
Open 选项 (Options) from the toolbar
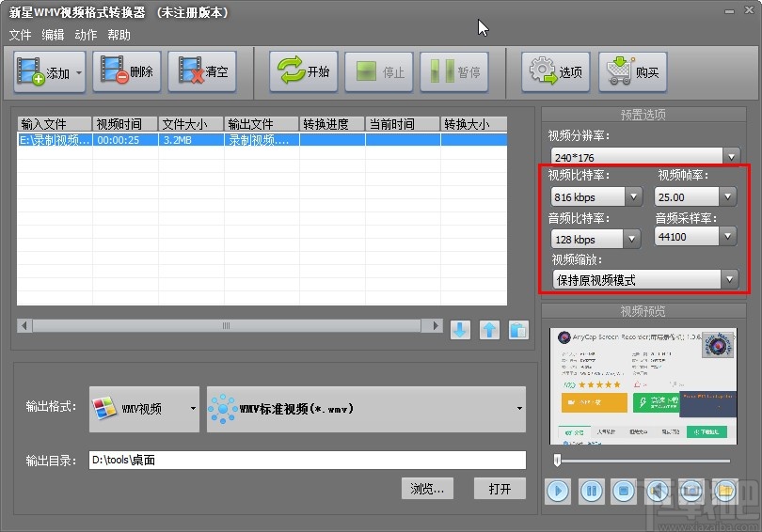click(x=555, y=72)
